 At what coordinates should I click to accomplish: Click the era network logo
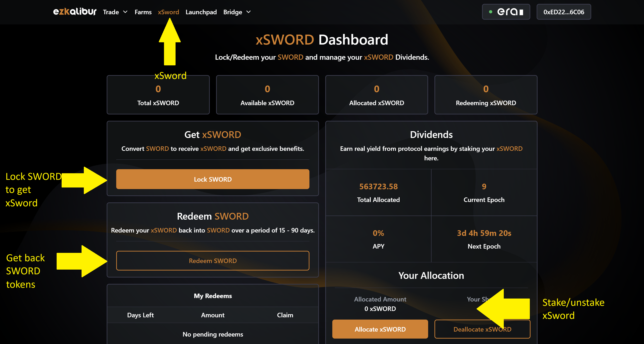(510, 12)
